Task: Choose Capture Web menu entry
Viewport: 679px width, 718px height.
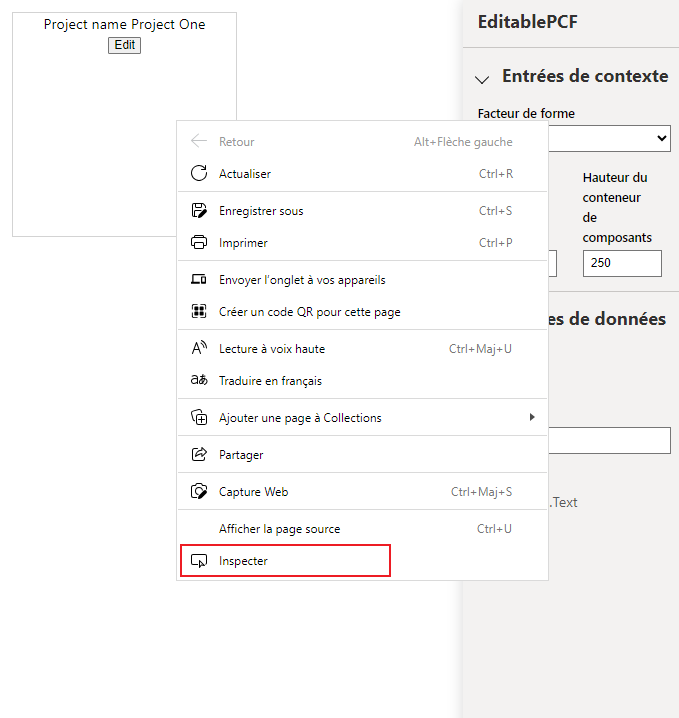Action: pos(362,492)
